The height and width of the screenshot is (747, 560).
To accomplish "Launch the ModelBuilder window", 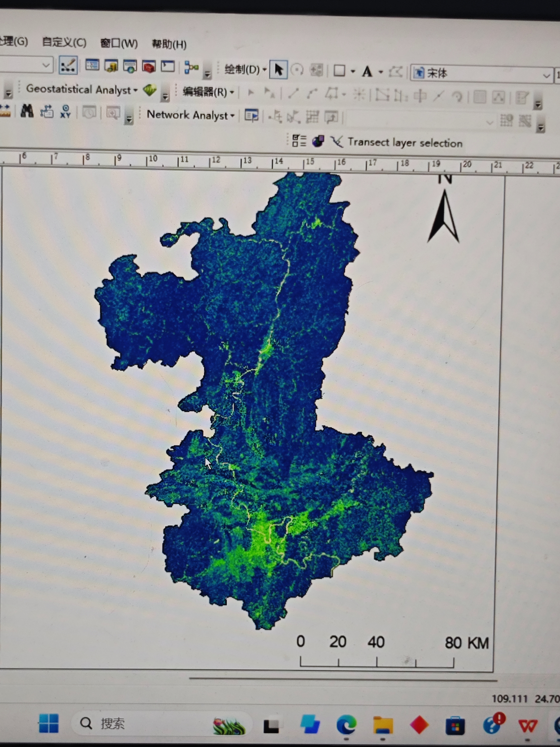I will click(191, 67).
